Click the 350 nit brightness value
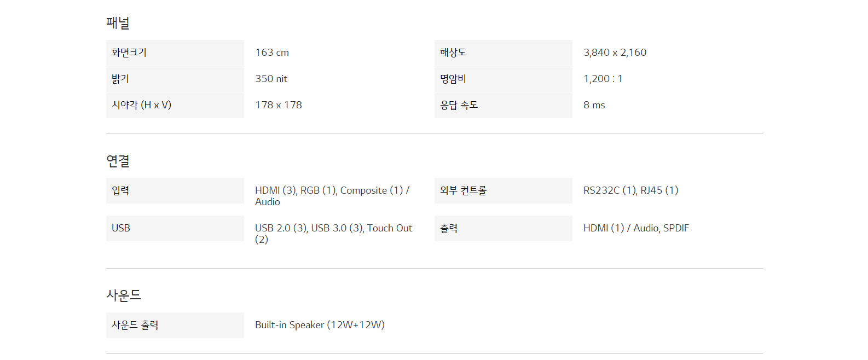868x360 pixels. [x=271, y=79]
